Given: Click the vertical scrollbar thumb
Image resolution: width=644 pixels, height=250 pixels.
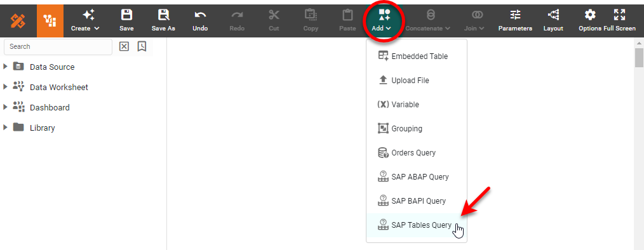Looking at the screenshot, I should tap(639, 58).
